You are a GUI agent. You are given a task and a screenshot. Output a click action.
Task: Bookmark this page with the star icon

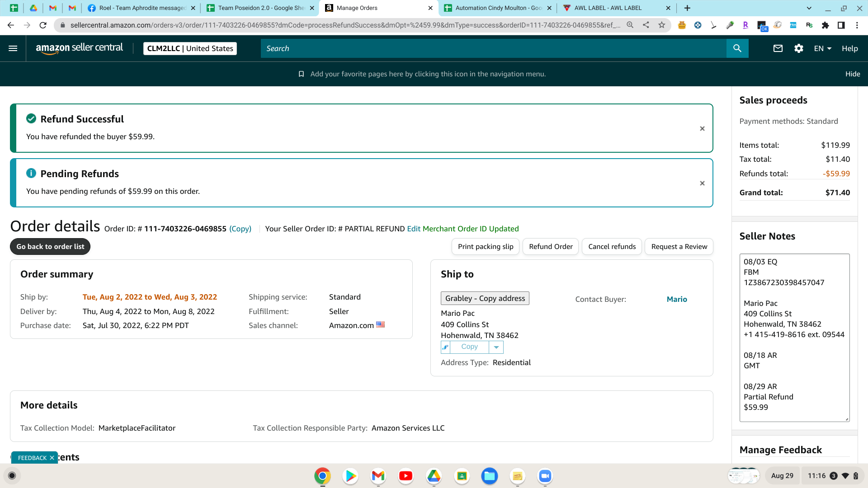point(662,25)
